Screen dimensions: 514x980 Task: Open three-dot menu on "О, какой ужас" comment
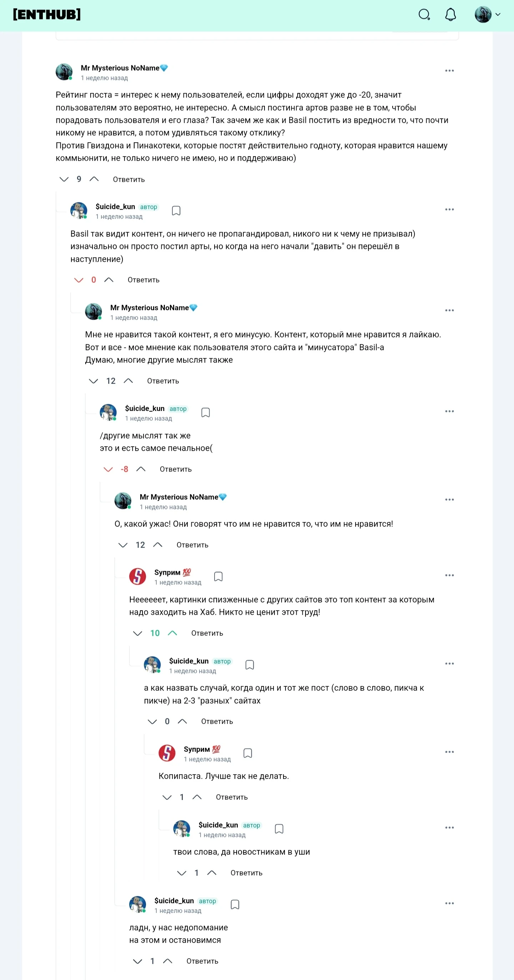(449, 500)
